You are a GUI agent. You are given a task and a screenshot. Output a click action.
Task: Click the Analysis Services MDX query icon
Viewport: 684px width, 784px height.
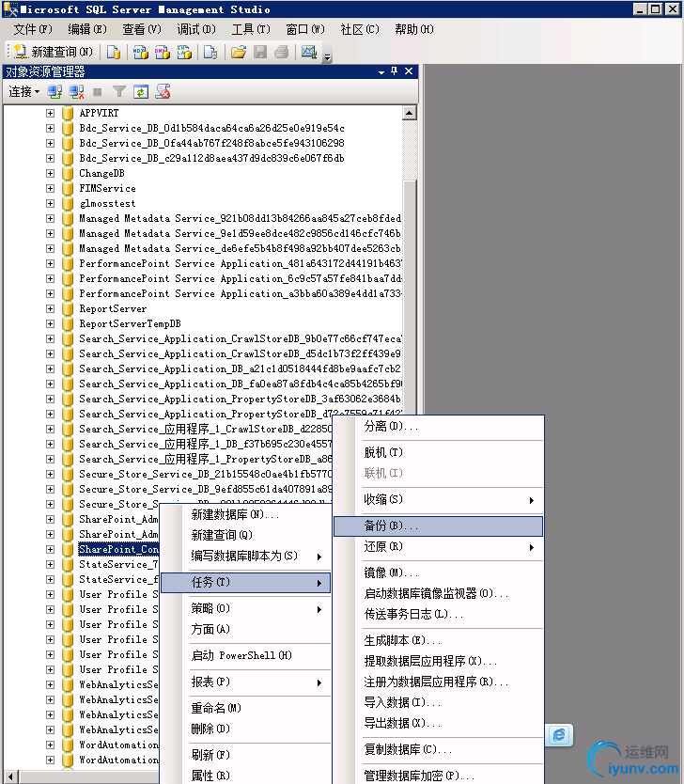pos(140,52)
